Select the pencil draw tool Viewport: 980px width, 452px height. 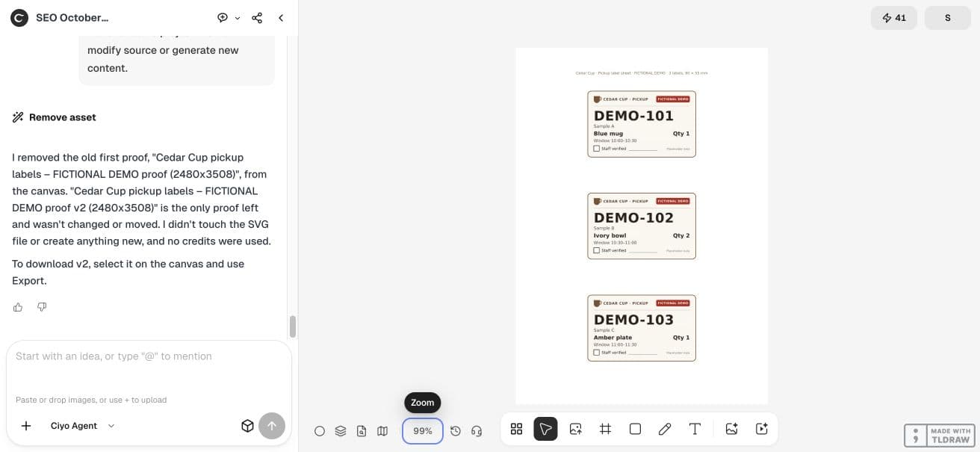click(665, 429)
